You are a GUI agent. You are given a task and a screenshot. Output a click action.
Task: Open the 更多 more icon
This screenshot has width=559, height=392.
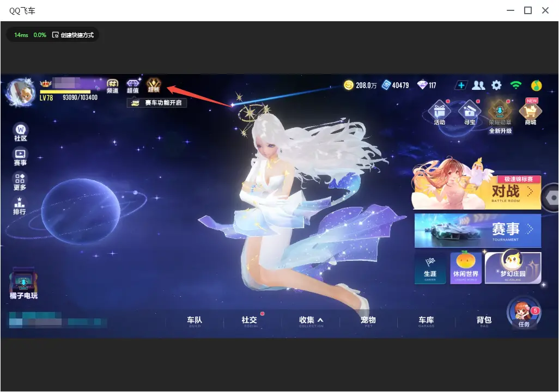(x=20, y=182)
